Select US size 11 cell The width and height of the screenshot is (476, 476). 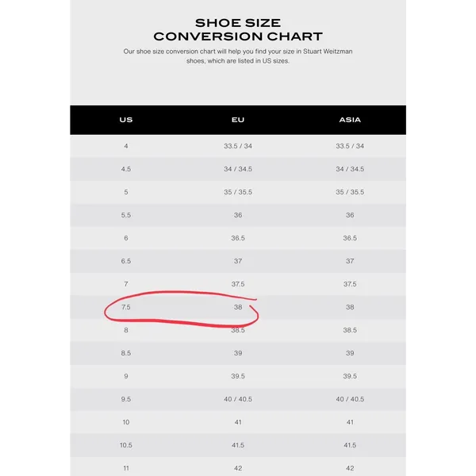pyautogui.click(x=125, y=468)
